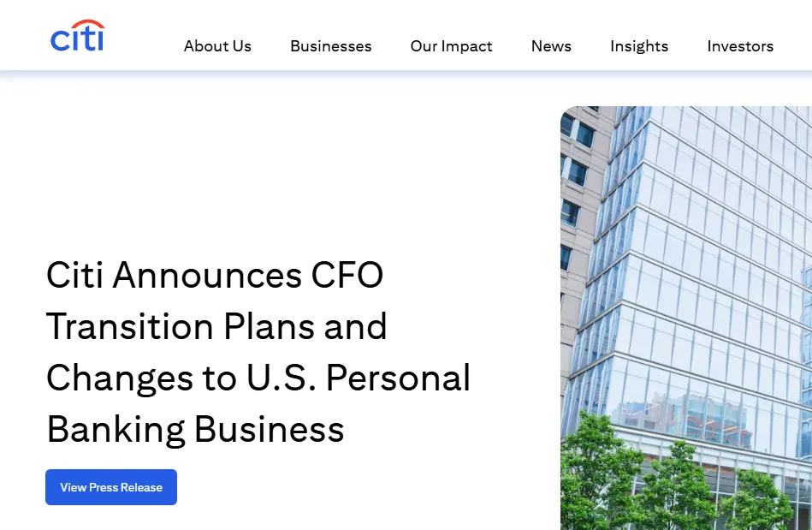Click the CFO Transition announcement headline
The height and width of the screenshot is (530, 812).
257,352
